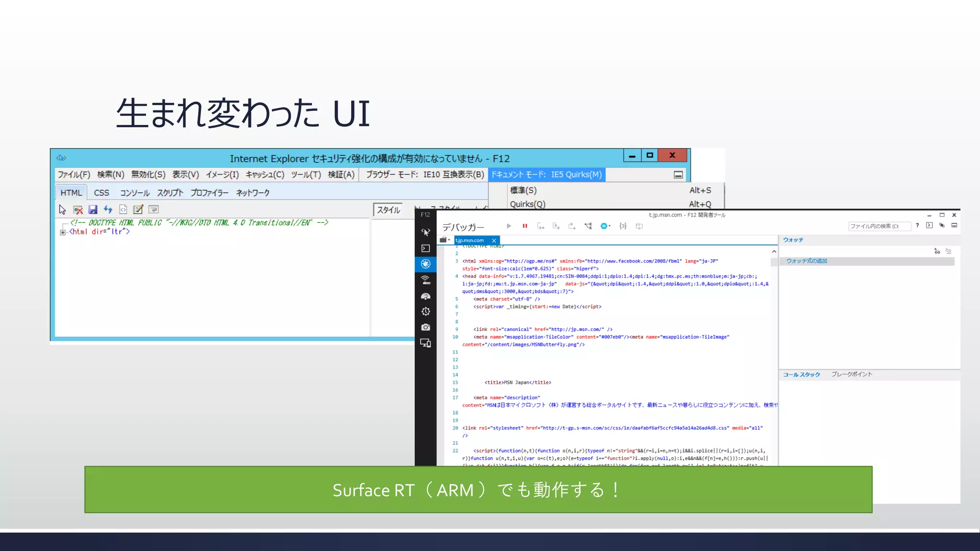Click the dock window icon at toolbar end
The image size is (980, 551).
[954, 225]
